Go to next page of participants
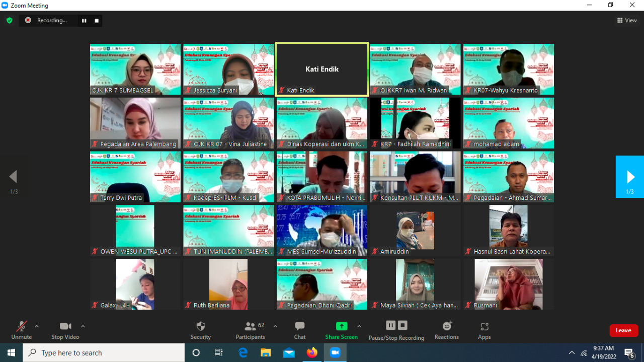 [630, 177]
